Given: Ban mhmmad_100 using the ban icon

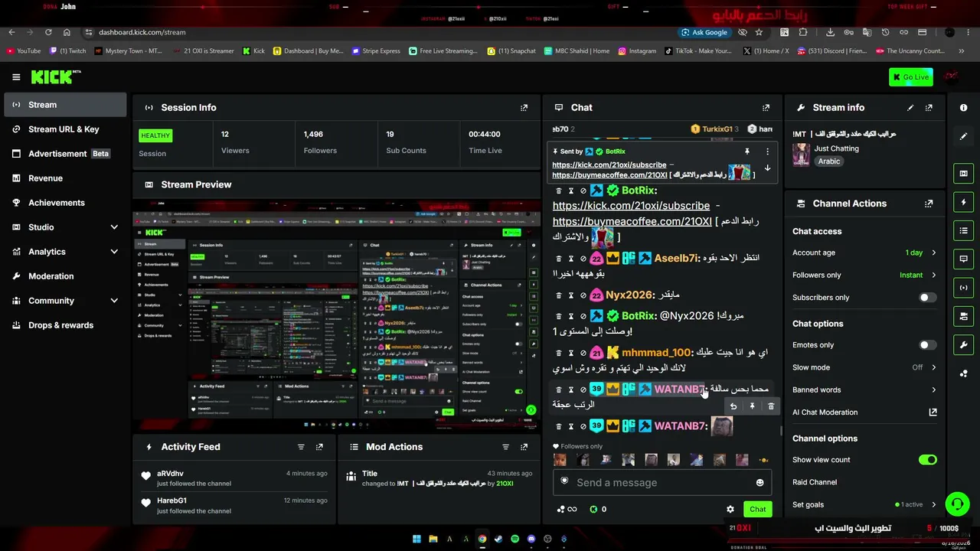Looking at the screenshot, I should click(583, 353).
